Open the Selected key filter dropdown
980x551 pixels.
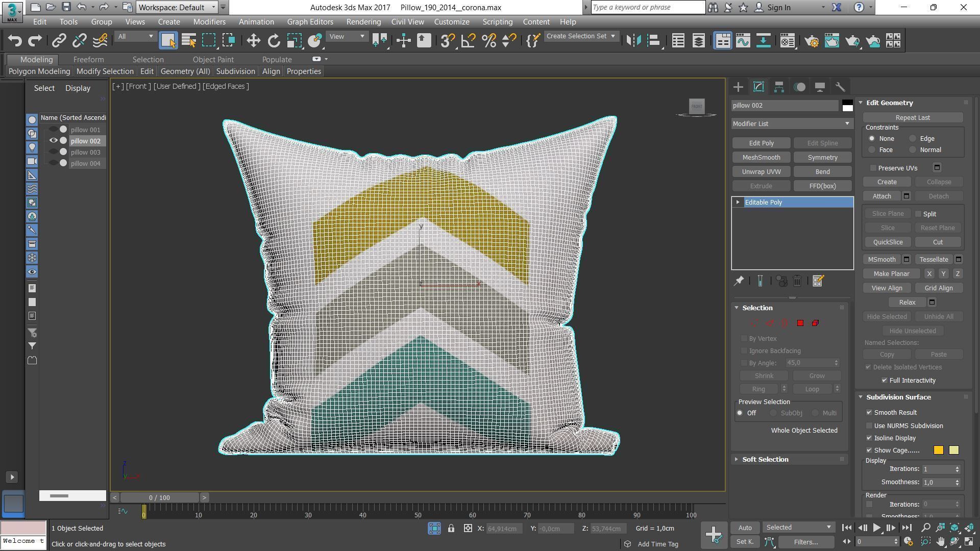[x=798, y=528]
